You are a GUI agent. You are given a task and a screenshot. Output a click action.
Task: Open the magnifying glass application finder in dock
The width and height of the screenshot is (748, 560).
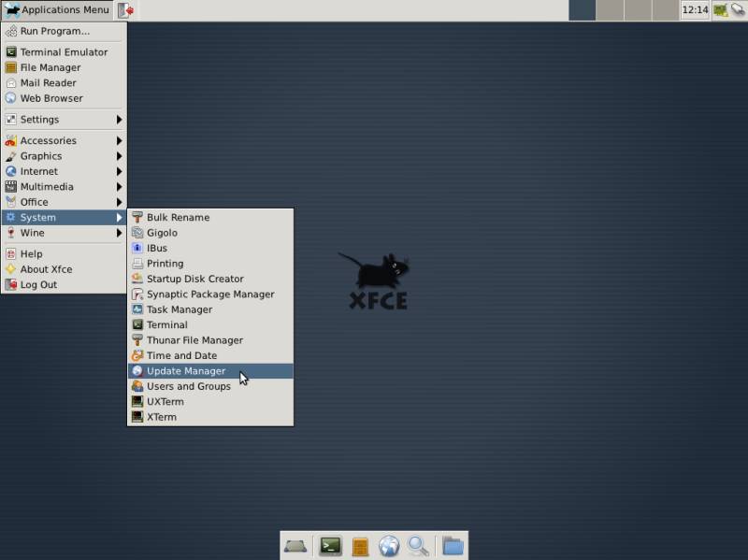point(418,546)
